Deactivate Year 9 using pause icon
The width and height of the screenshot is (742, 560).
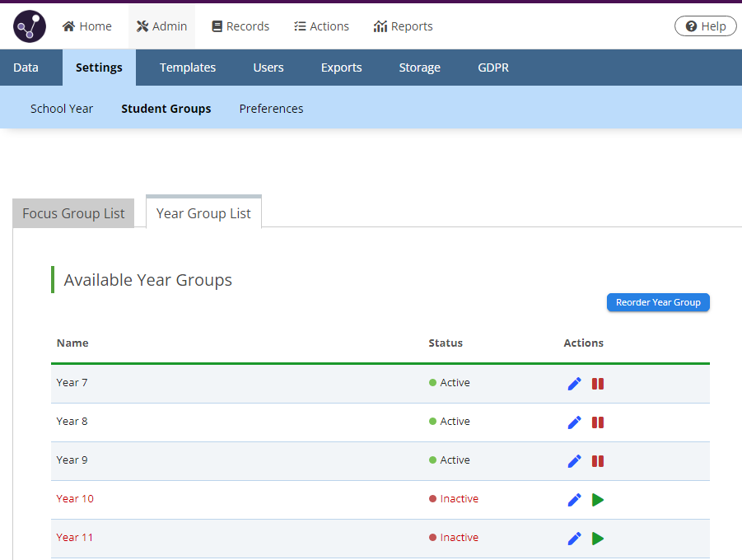coord(598,461)
